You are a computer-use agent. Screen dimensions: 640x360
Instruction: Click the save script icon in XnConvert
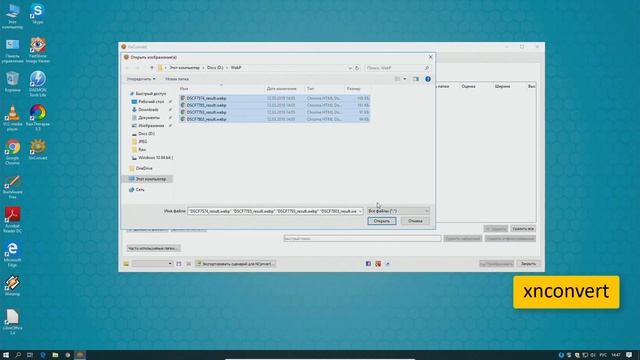tap(179, 264)
